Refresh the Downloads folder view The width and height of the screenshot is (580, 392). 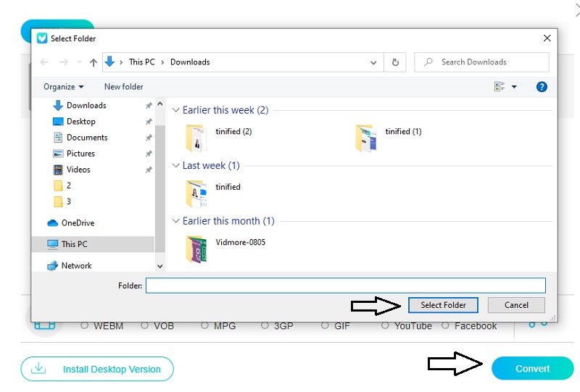tap(395, 62)
